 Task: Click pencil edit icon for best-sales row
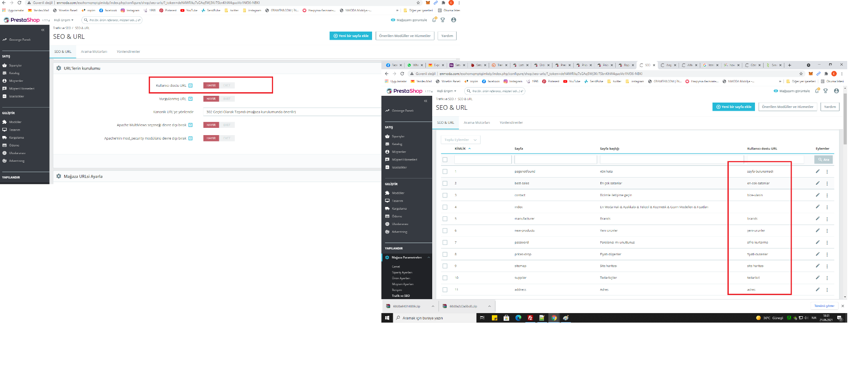[817, 183]
